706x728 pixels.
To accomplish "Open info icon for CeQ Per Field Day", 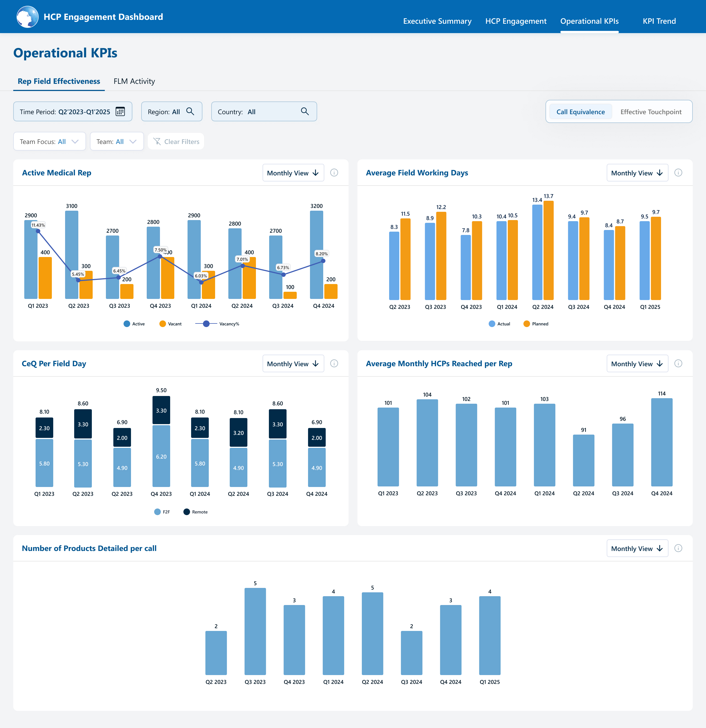I will point(334,364).
